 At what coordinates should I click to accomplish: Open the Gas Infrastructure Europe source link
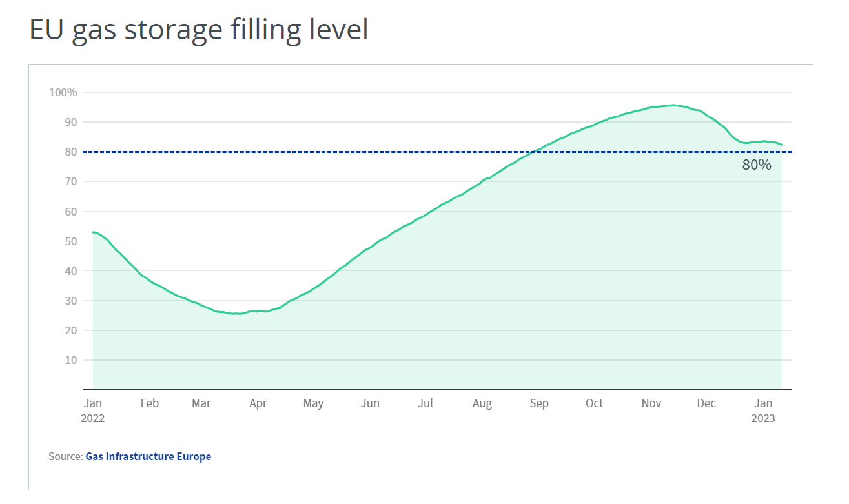pyautogui.click(x=148, y=456)
